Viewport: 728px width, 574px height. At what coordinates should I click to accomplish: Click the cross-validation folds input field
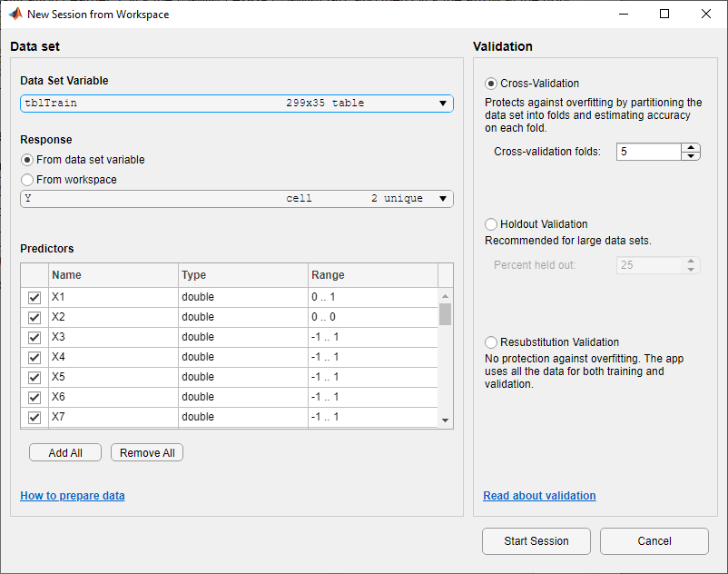click(x=649, y=151)
